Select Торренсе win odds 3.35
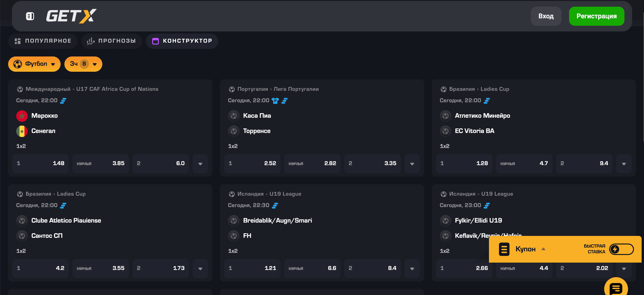This screenshot has width=644, height=295. [x=373, y=164]
